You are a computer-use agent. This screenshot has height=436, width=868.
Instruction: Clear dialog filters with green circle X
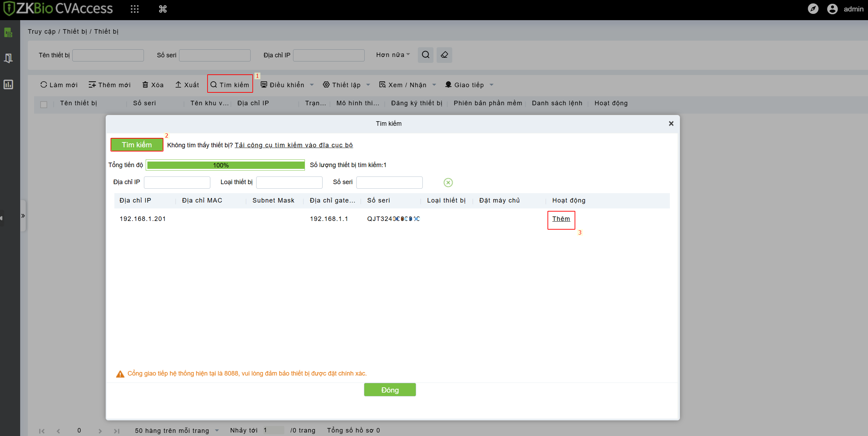coord(448,182)
